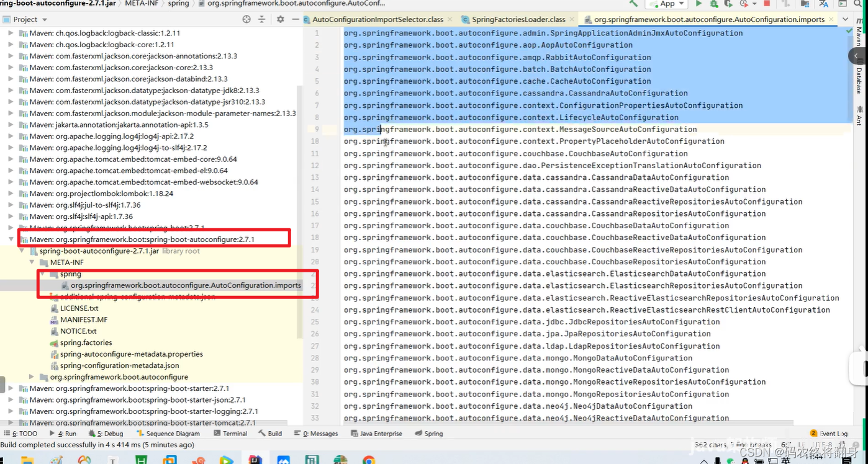Open the Event Log
868x464 pixels.
tap(829, 434)
